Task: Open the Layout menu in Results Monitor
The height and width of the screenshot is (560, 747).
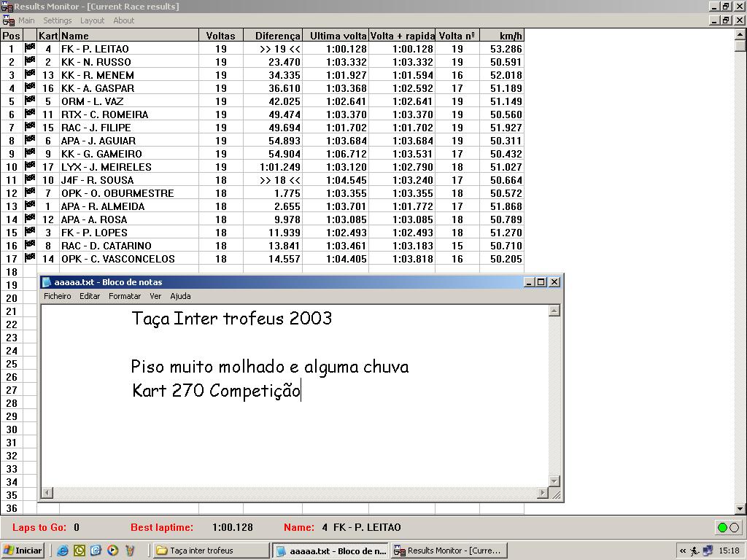Action: tap(93, 20)
